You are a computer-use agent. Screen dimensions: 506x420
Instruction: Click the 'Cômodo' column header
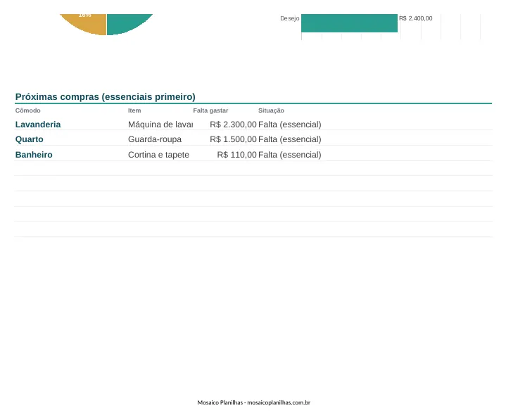(x=27, y=110)
